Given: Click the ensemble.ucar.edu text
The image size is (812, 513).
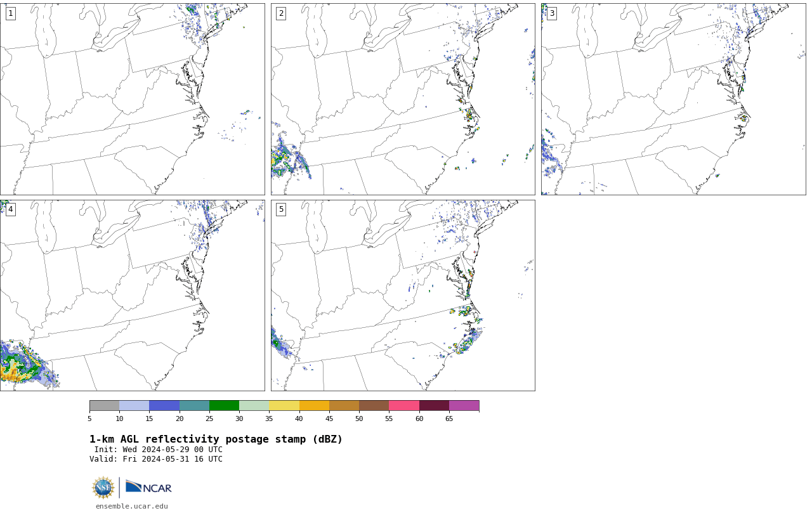Looking at the screenshot, I should [x=132, y=506].
